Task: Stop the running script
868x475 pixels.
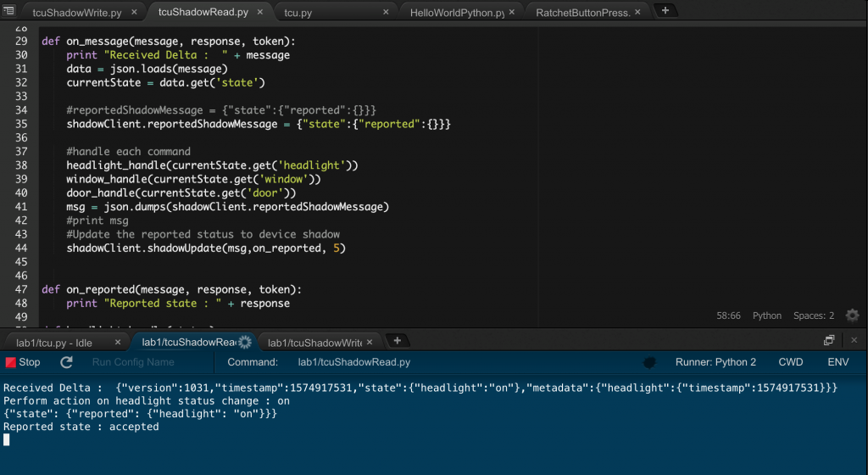Action: click(23, 362)
